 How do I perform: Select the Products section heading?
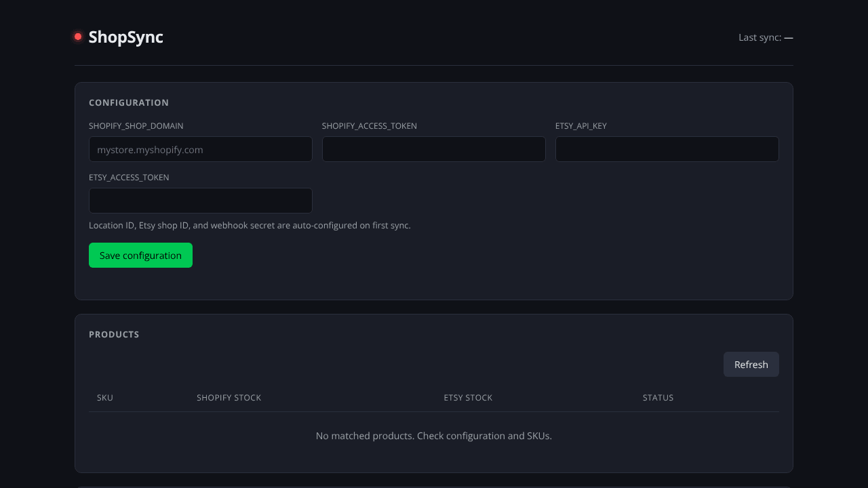pyautogui.click(x=114, y=335)
